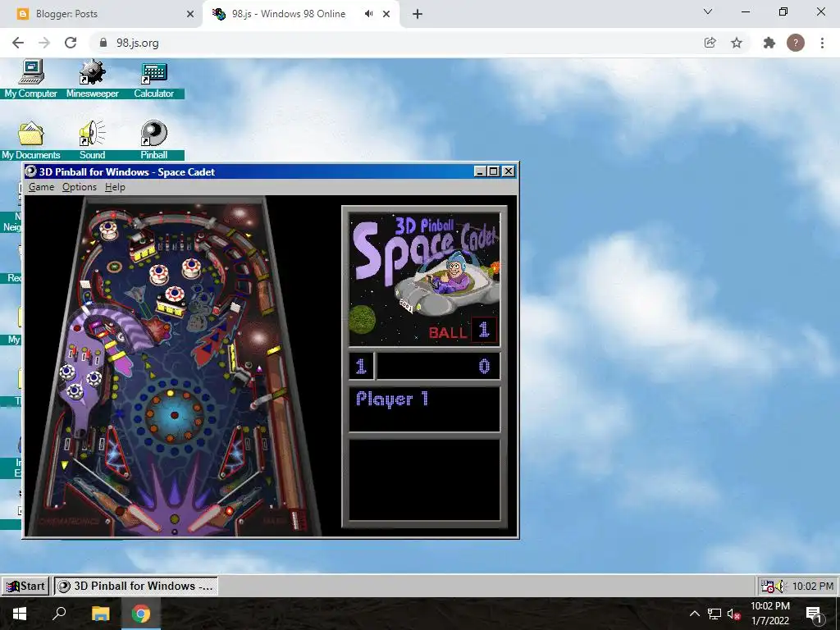Open the Game menu in Pinball

pos(41,187)
